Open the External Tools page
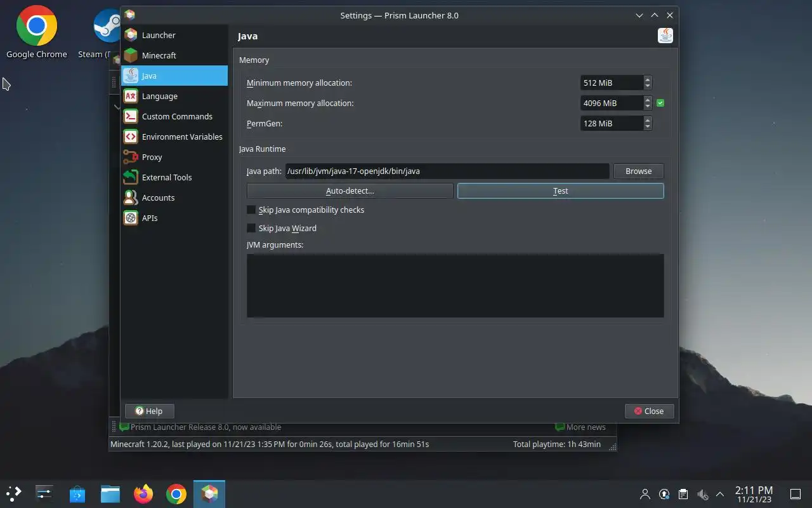The image size is (812, 508). pyautogui.click(x=174, y=177)
